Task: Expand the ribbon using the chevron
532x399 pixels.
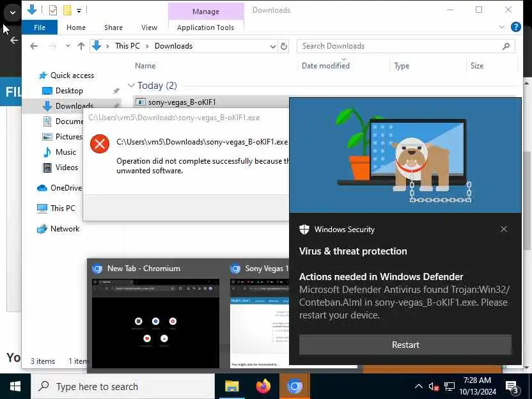Action: tap(502, 27)
